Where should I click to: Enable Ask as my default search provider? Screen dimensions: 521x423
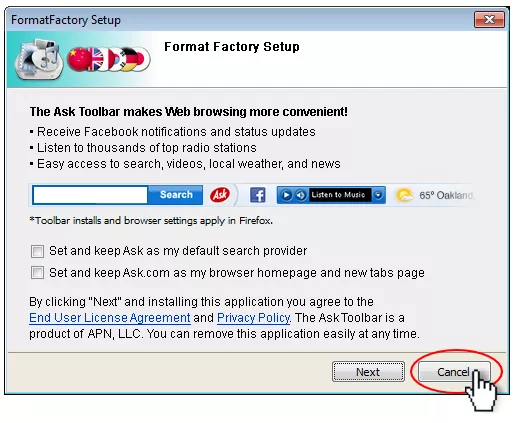pos(37,251)
